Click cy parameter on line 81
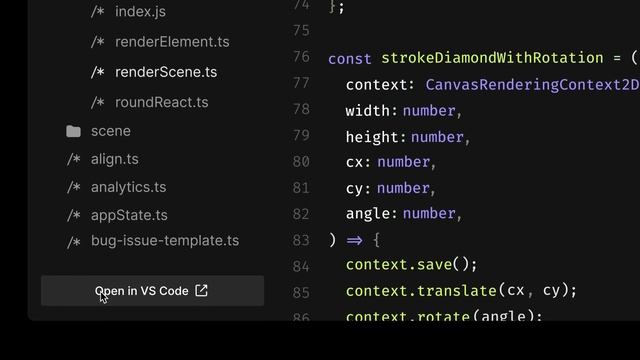 coord(355,189)
